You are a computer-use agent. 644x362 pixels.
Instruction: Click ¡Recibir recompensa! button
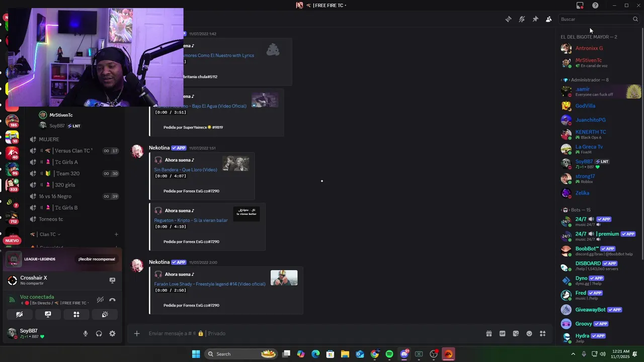pyautogui.click(x=96, y=259)
